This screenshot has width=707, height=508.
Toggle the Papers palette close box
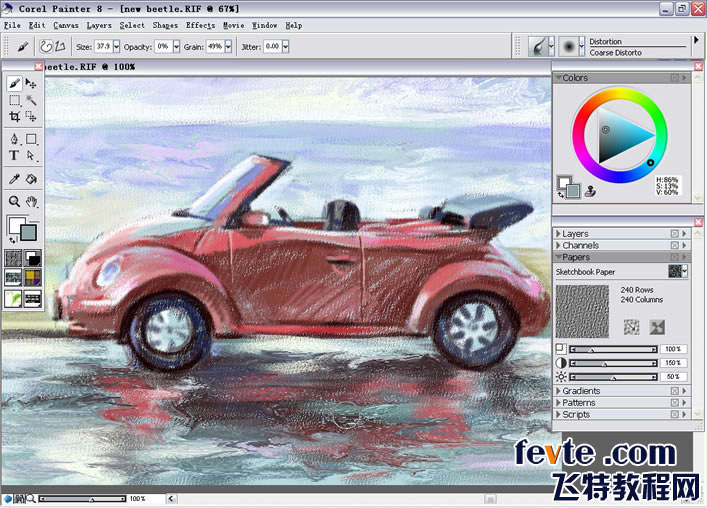(x=675, y=257)
